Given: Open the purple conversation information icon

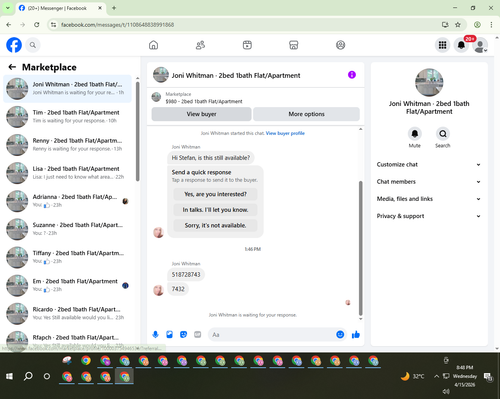Looking at the screenshot, I should click(352, 75).
